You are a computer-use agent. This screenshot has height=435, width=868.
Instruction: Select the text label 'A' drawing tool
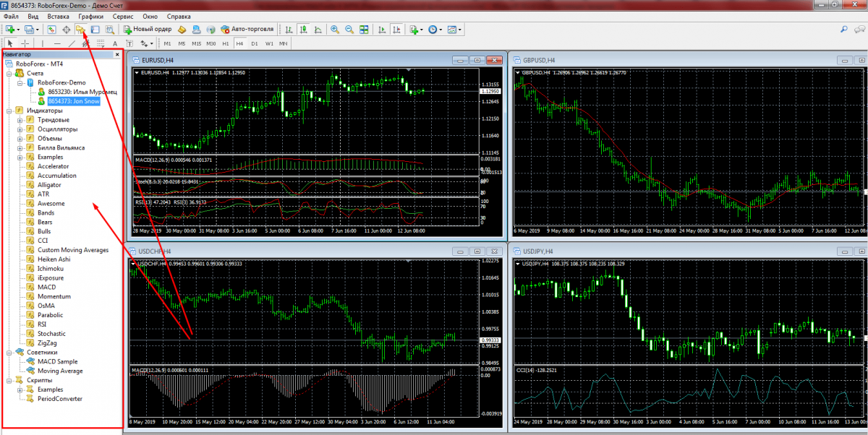pyautogui.click(x=115, y=43)
